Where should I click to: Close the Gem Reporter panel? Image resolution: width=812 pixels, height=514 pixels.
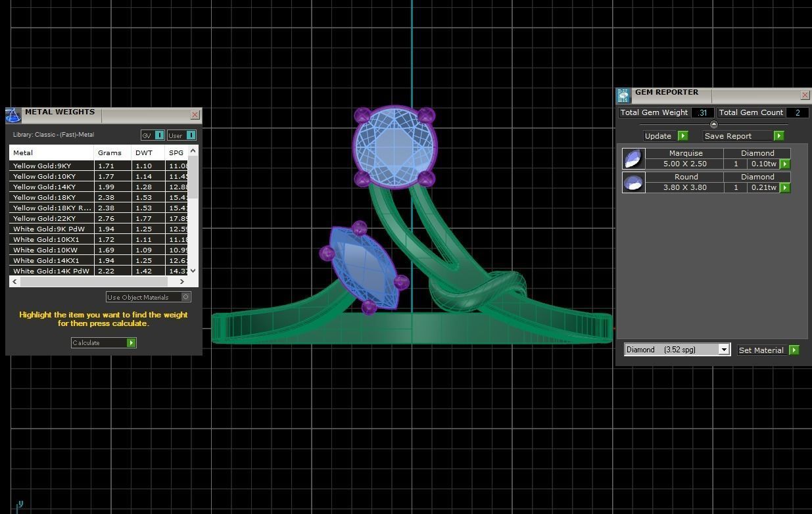tap(805, 95)
